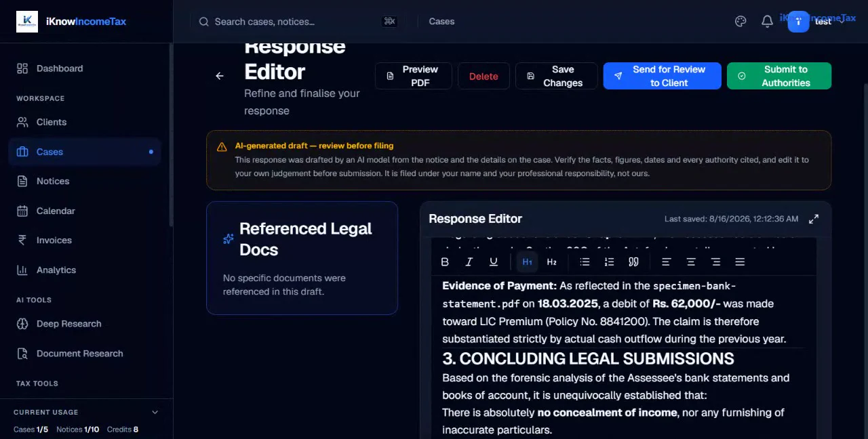Open the user avatar menu
Image resolution: width=868 pixels, height=439 pixels.
click(x=798, y=22)
